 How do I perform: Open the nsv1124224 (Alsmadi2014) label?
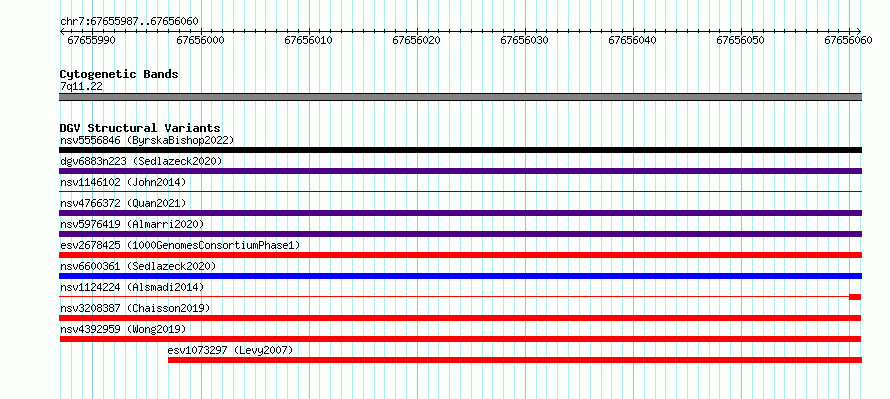pos(132,287)
